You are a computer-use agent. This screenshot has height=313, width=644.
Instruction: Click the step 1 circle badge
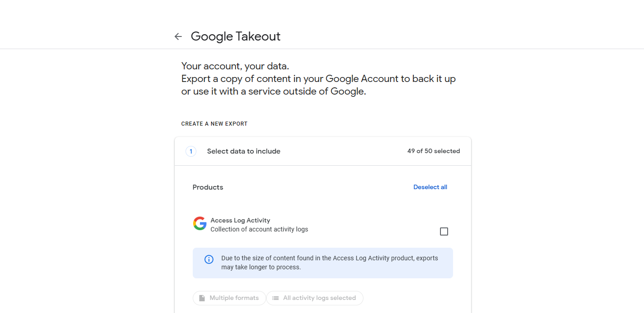pos(191,151)
